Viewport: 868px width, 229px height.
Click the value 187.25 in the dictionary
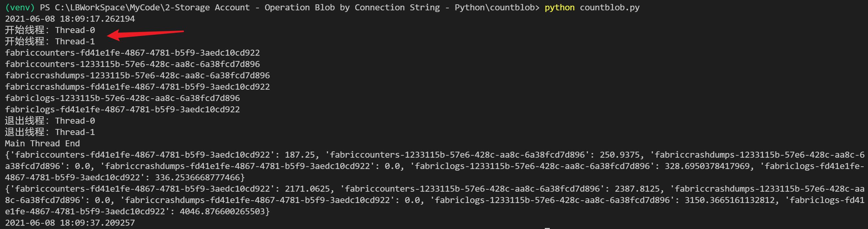[300, 155]
